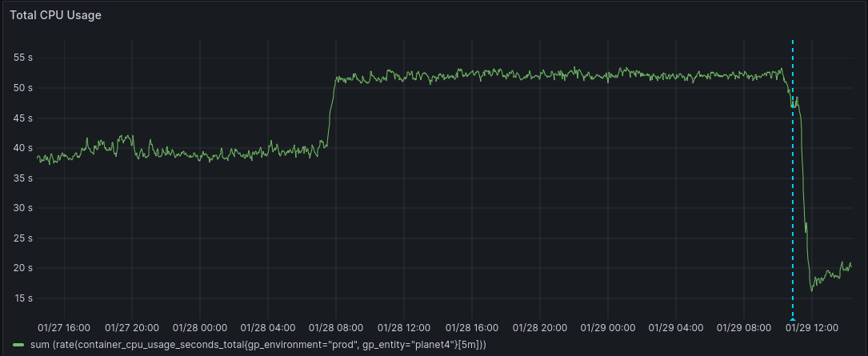The image size is (868, 356).
Task: Click the 01/28 12:00 time label
Action: [404, 328]
